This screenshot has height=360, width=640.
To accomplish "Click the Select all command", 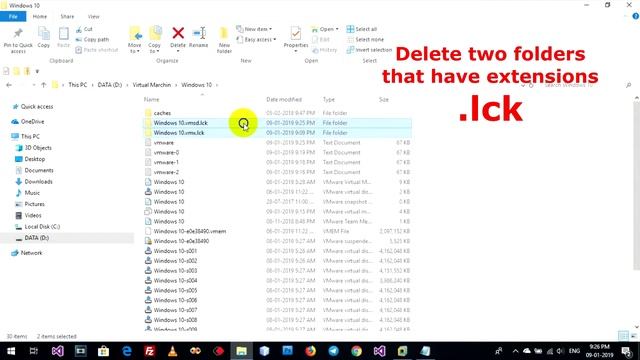I will (x=362, y=29).
